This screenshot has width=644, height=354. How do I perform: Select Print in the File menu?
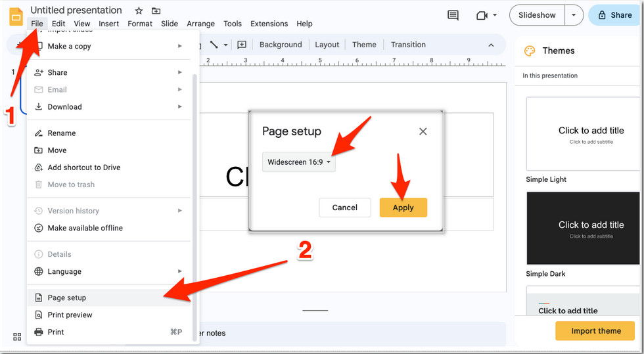point(109,332)
